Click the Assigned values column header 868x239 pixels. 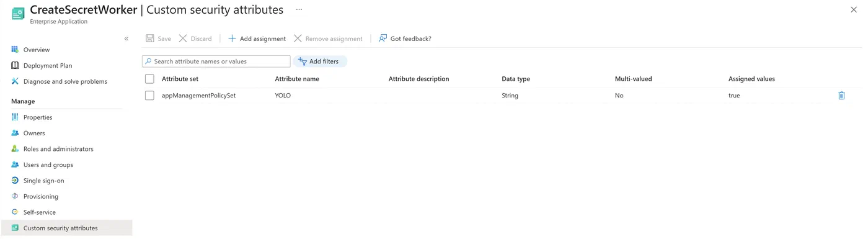pyautogui.click(x=751, y=79)
